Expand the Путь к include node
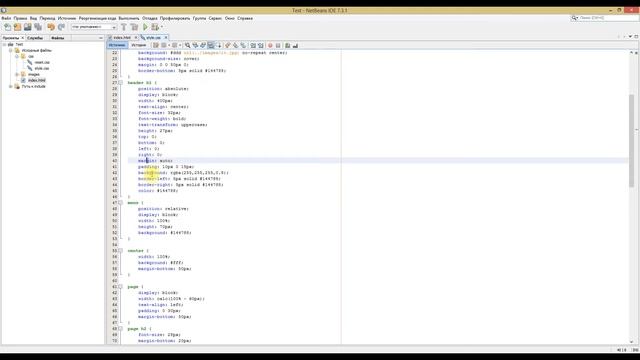 [x=11, y=87]
